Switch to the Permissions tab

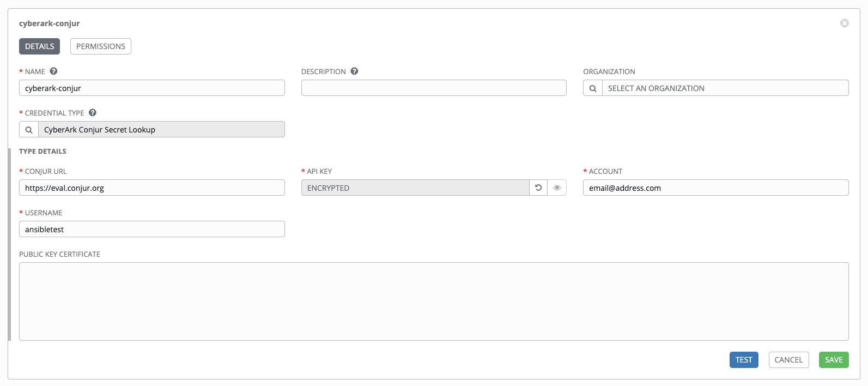point(101,46)
